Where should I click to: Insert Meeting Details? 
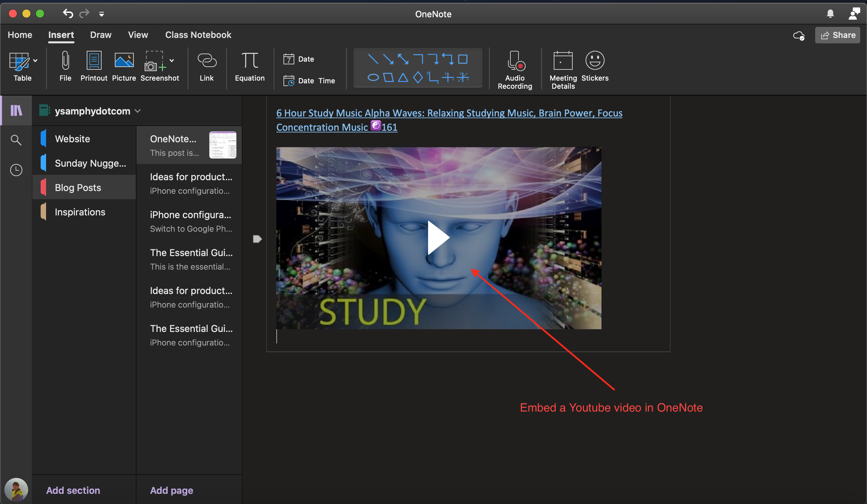coord(563,70)
